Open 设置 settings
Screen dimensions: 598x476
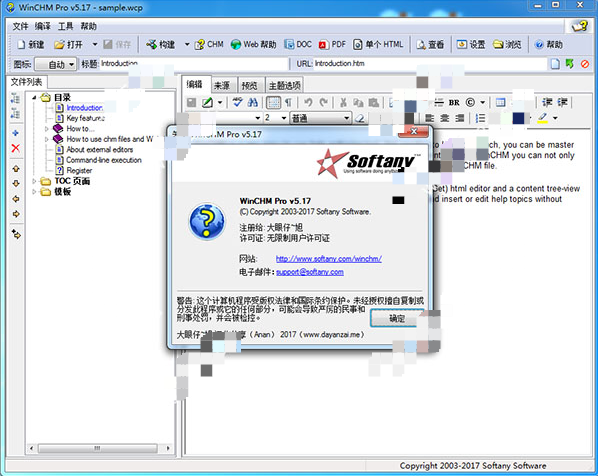click(x=471, y=45)
